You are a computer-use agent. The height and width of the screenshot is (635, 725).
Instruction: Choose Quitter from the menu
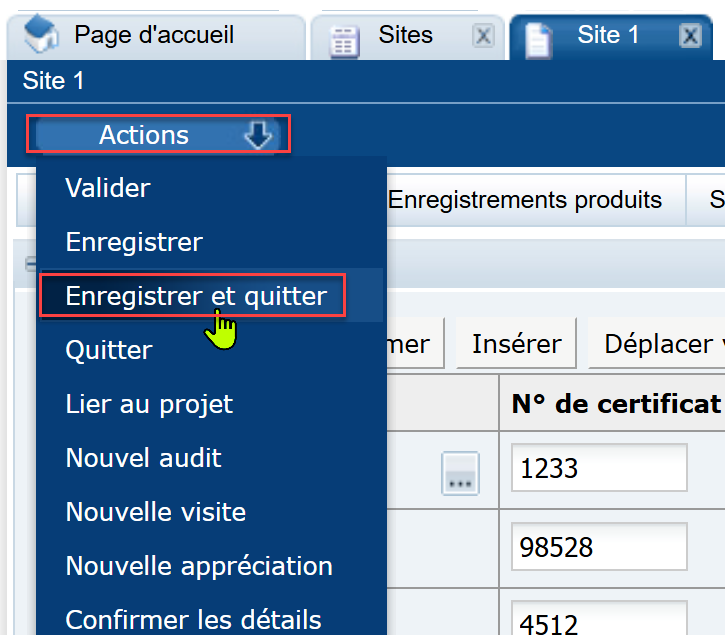[x=109, y=350]
